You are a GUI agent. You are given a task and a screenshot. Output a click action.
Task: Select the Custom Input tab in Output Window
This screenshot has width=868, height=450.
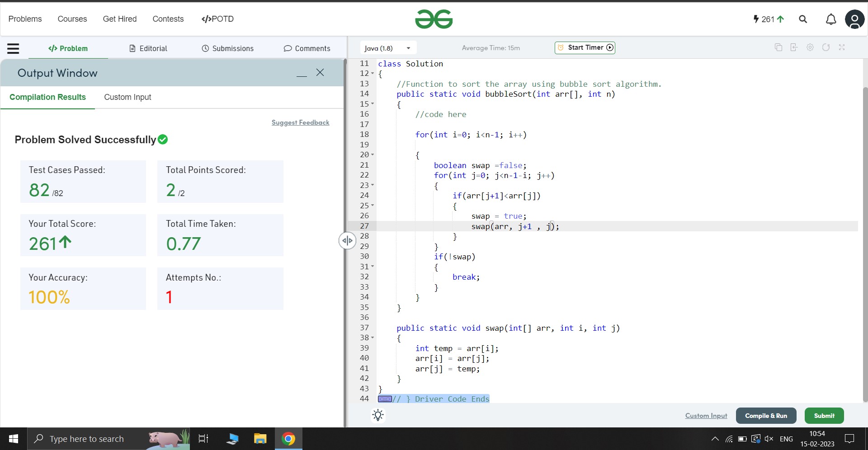coord(127,97)
